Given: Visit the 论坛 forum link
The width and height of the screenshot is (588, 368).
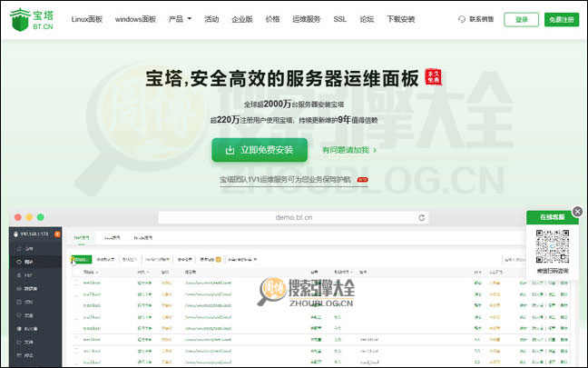Looking at the screenshot, I should click(367, 19).
